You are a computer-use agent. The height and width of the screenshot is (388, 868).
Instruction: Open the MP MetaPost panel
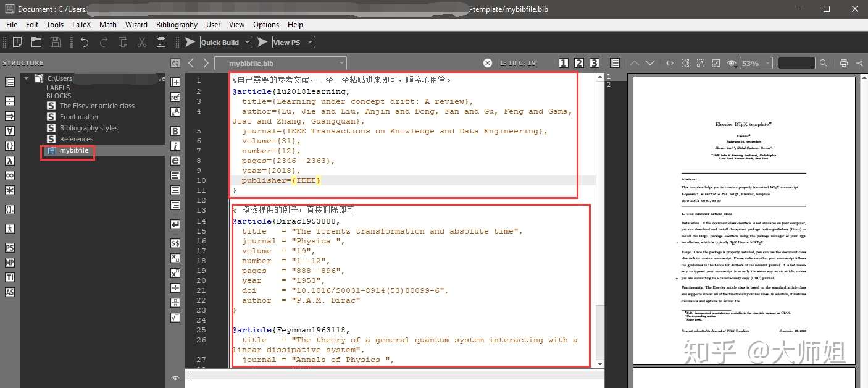tap(9, 263)
